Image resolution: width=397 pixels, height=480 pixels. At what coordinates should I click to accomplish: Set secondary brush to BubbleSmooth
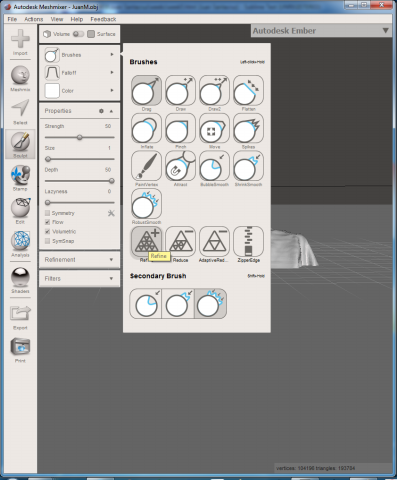click(146, 304)
